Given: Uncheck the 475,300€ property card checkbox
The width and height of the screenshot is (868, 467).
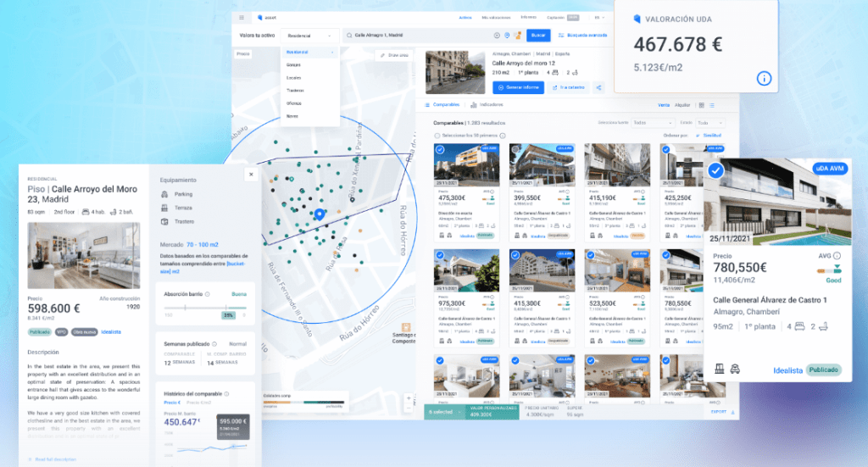Looking at the screenshot, I should 440,150.
